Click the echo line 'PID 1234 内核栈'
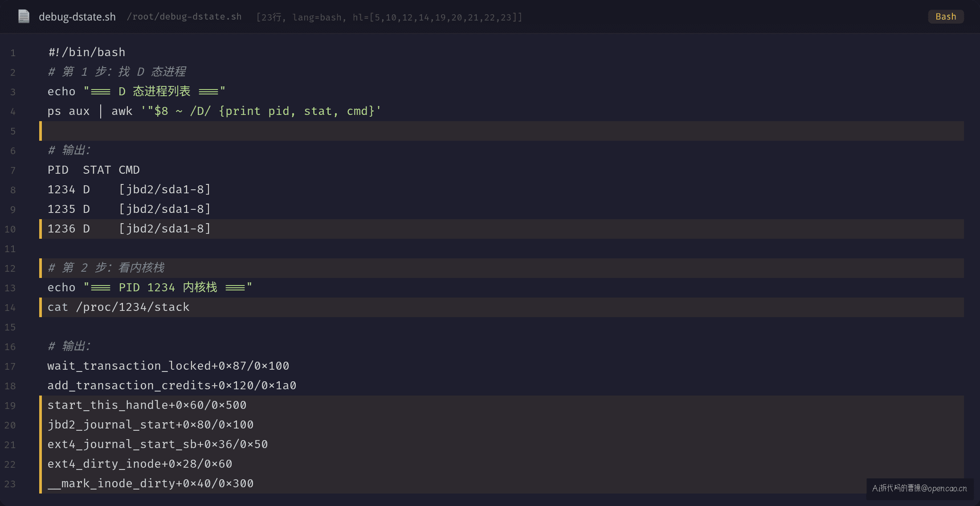Screen dimensions: 980x506 pyautogui.click(x=150, y=287)
